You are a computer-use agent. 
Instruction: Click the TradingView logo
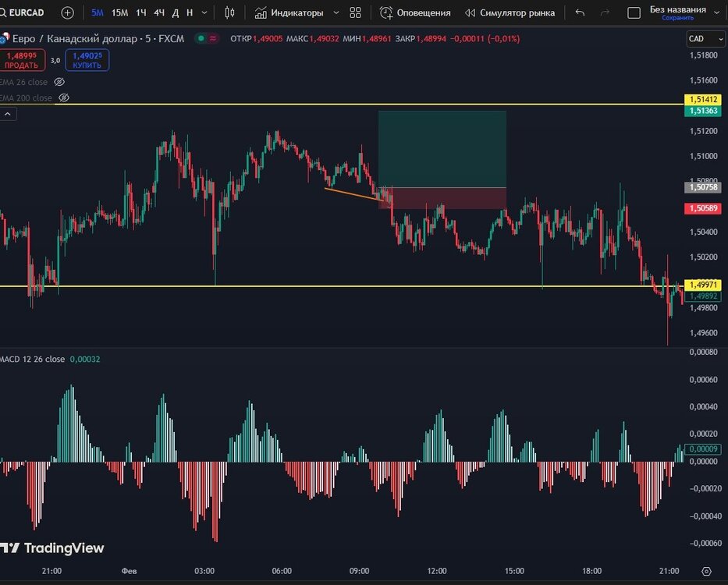(52, 548)
